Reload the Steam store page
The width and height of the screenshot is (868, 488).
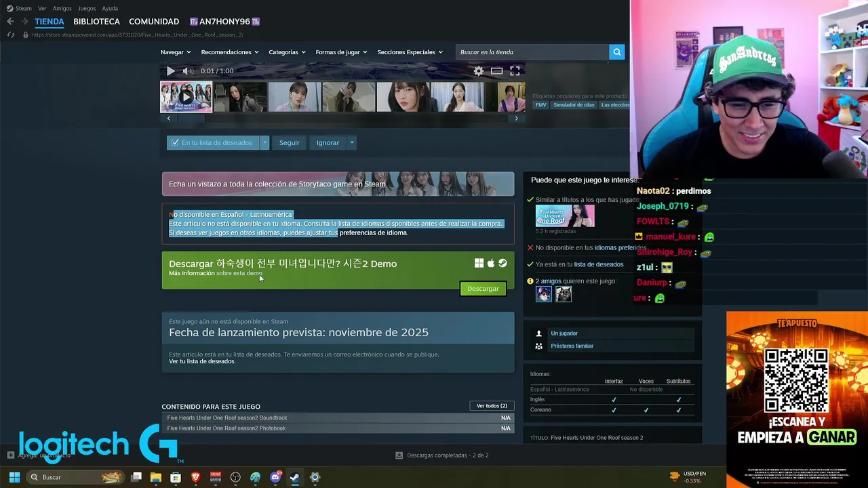10,35
